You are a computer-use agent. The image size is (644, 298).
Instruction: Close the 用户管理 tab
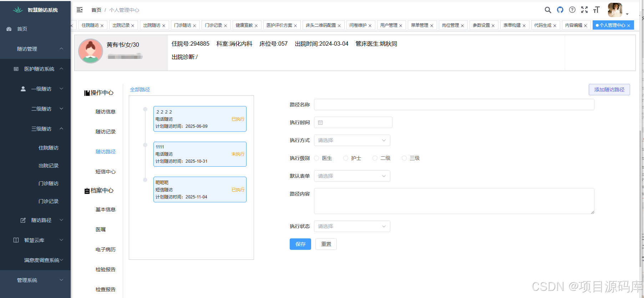tap(401, 26)
